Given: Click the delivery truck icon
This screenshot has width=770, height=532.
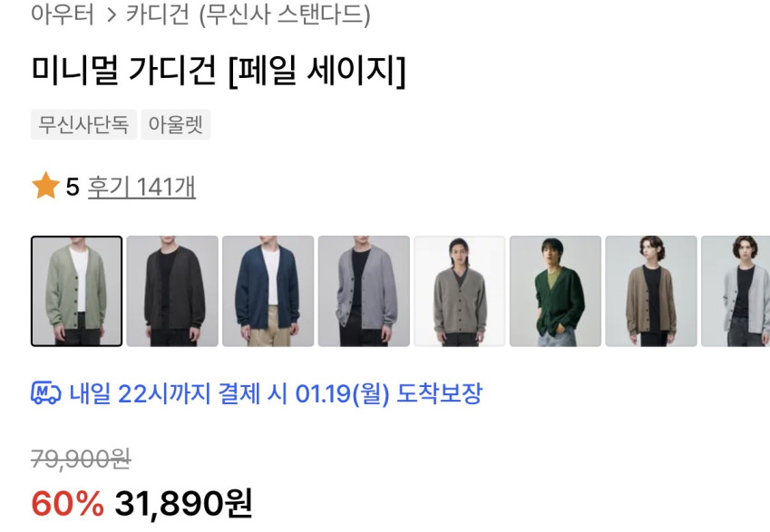Looking at the screenshot, I should pyautogui.click(x=45, y=393).
